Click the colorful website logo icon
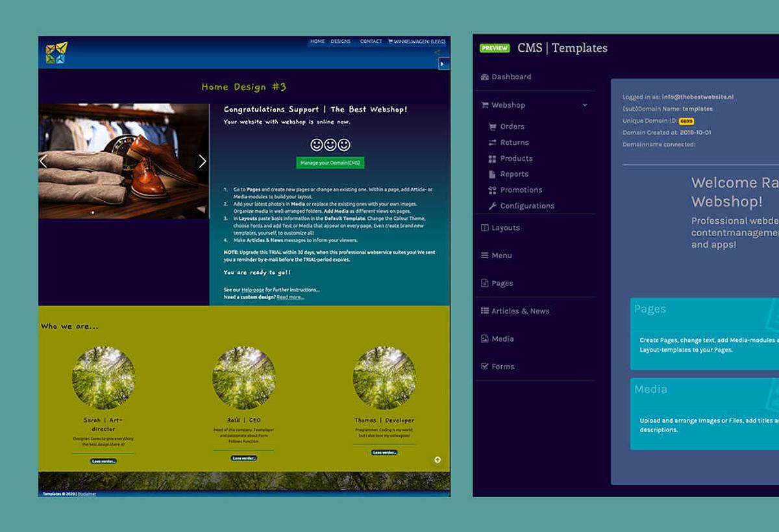 click(56, 53)
